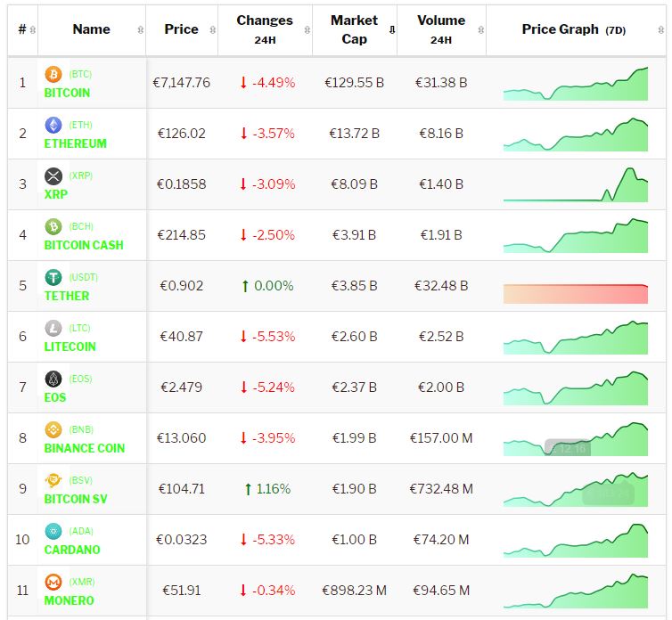
Task: Click the Bitcoin Cash green icon
Action: coord(53,227)
